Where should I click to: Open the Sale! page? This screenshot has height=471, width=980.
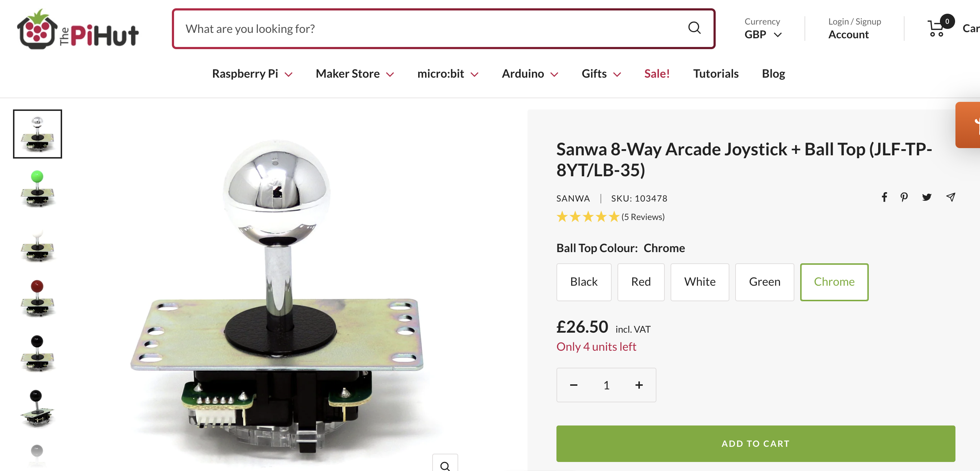point(656,74)
